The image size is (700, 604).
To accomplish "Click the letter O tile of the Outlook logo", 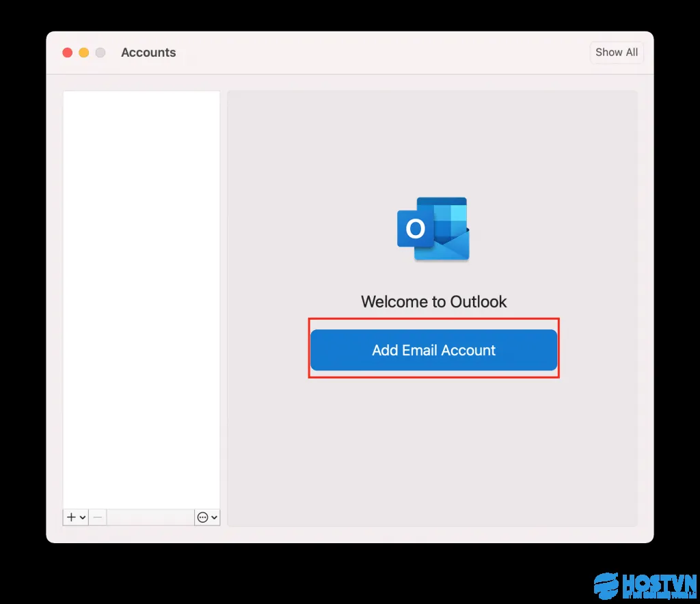I will tap(416, 229).
